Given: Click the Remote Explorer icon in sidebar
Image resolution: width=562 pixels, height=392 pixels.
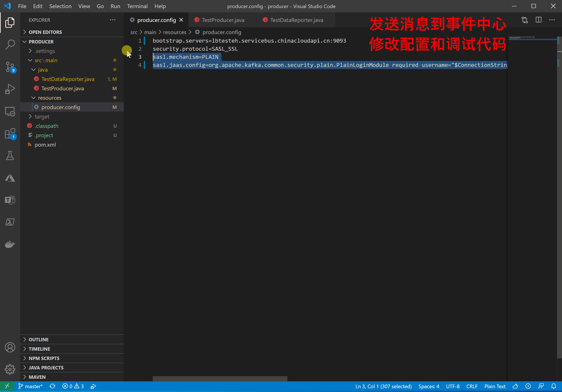Looking at the screenshot, I should coord(10,111).
